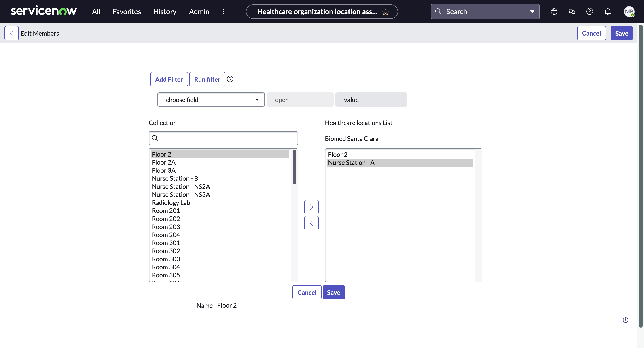Open the History menu
This screenshot has width=644, height=348.
coord(165,11)
